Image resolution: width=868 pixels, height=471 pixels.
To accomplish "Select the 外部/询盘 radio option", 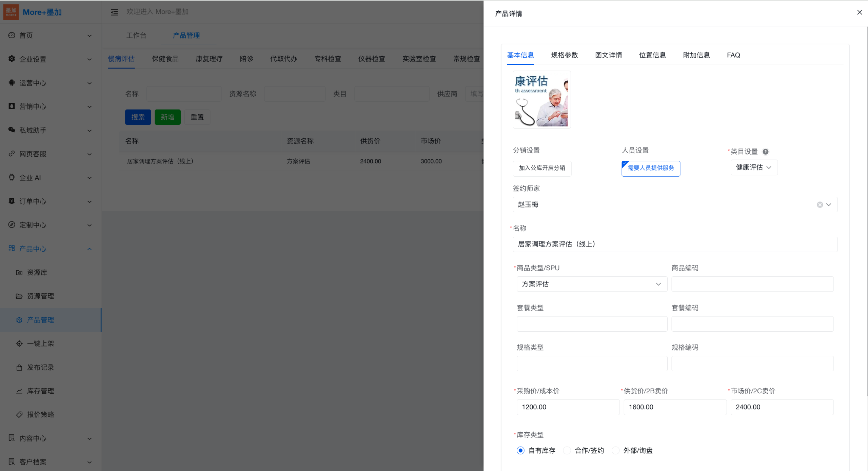I will pos(615,450).
